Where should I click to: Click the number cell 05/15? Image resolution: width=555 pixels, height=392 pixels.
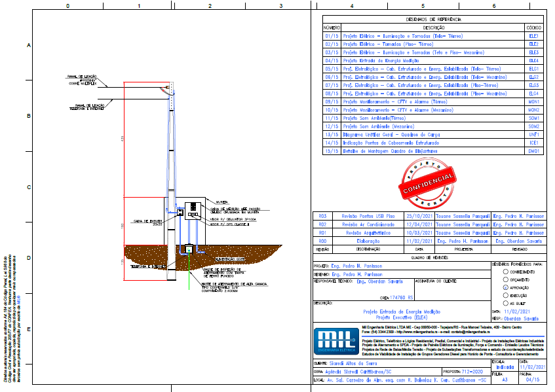(x=332, y=69)
